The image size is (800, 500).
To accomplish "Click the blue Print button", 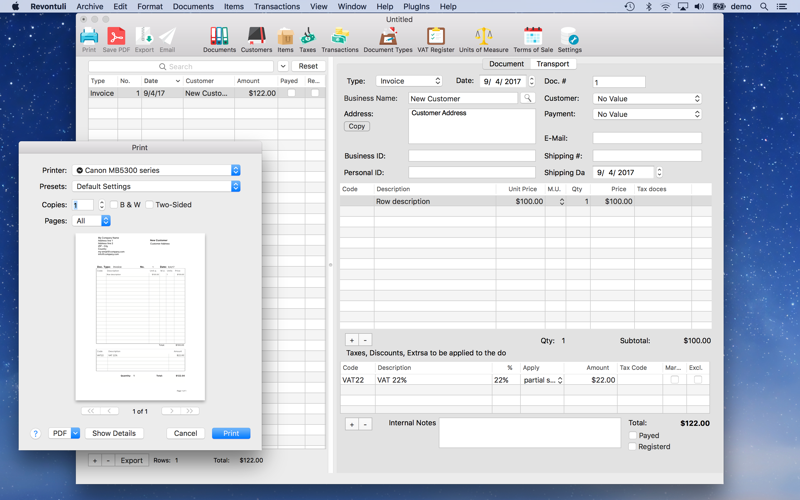I will coord(231,433).
